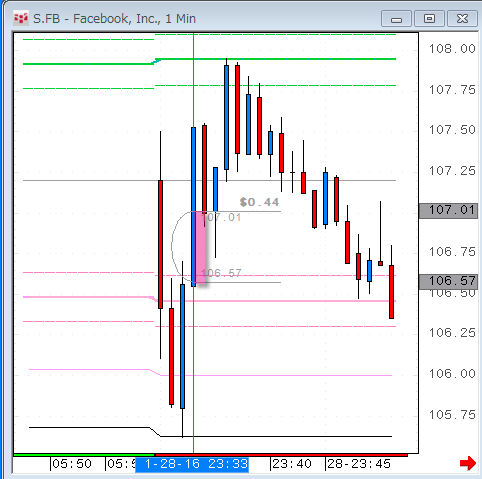Click the highlighted 107.01 price label
The width and height of the screenshot is (482, 479).
point(448,210)
